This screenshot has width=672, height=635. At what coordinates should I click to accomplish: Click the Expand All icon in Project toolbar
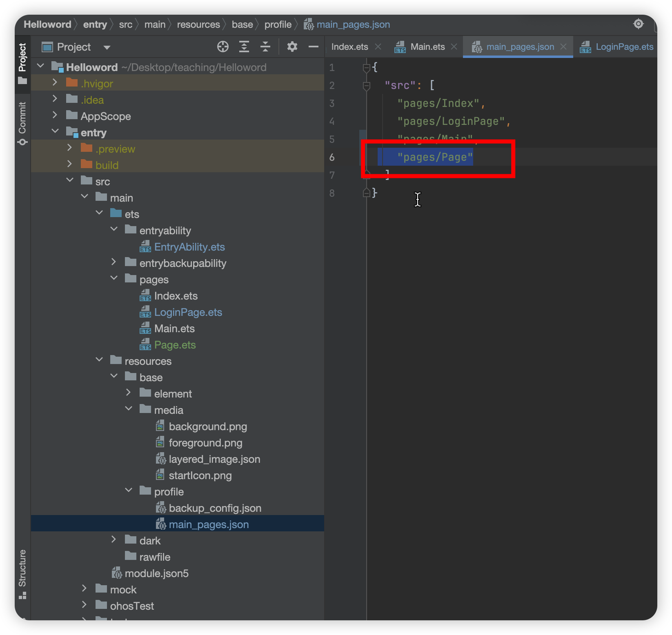point(244,47)
